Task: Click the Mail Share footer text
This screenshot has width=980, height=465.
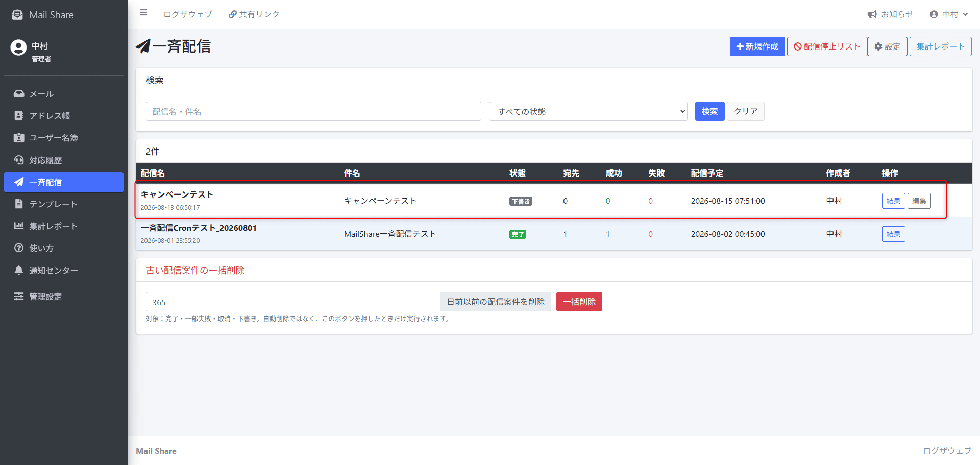Action: point(156,451)
